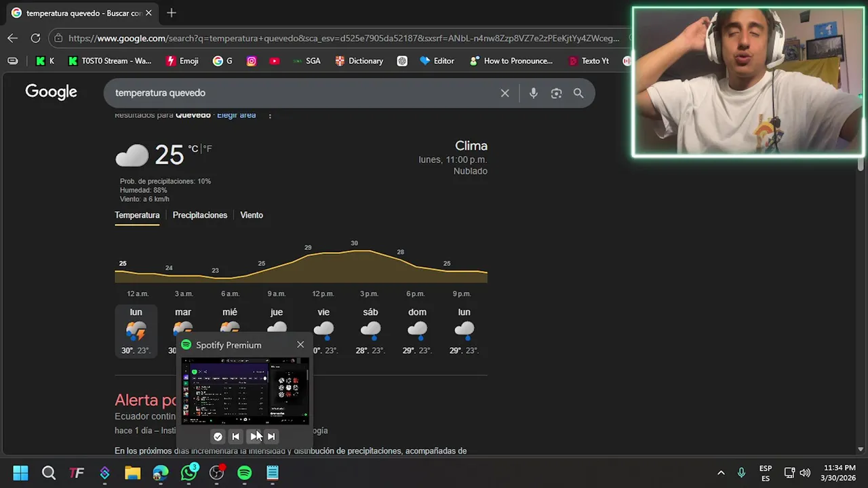Open the ChatGPT bookmark icon
Viewport: 868px width, 488px height.
point(402,61)
